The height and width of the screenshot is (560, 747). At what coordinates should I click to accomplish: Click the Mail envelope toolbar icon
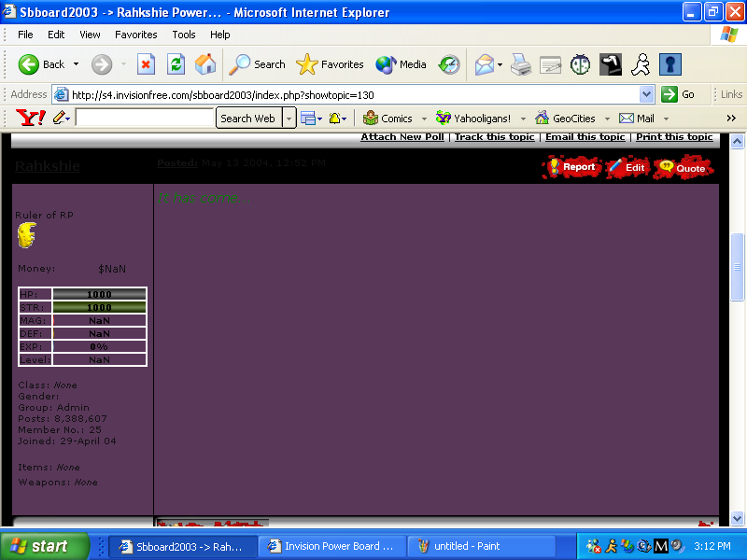(x=485, y=64)
